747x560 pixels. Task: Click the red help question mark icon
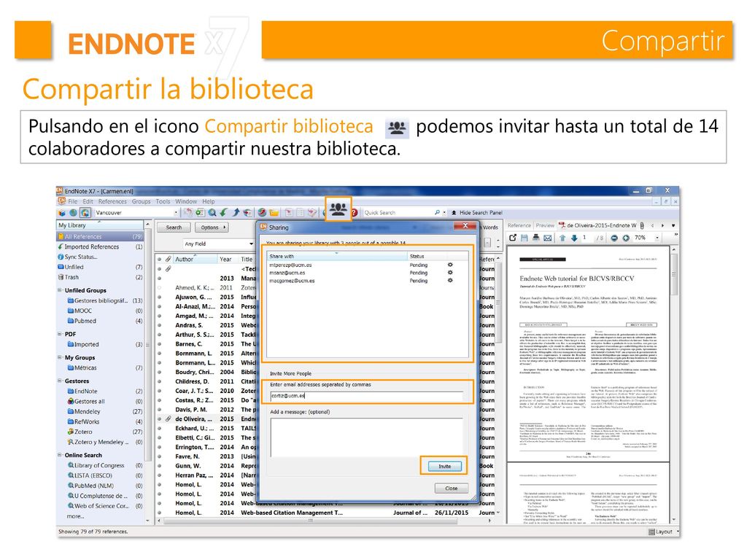(354, 213)
